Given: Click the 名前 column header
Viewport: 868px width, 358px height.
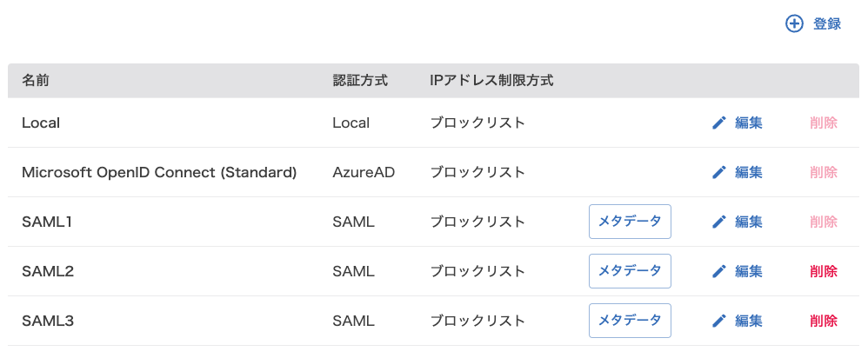Looking at the screenshot, I should [x=36, y=81].
